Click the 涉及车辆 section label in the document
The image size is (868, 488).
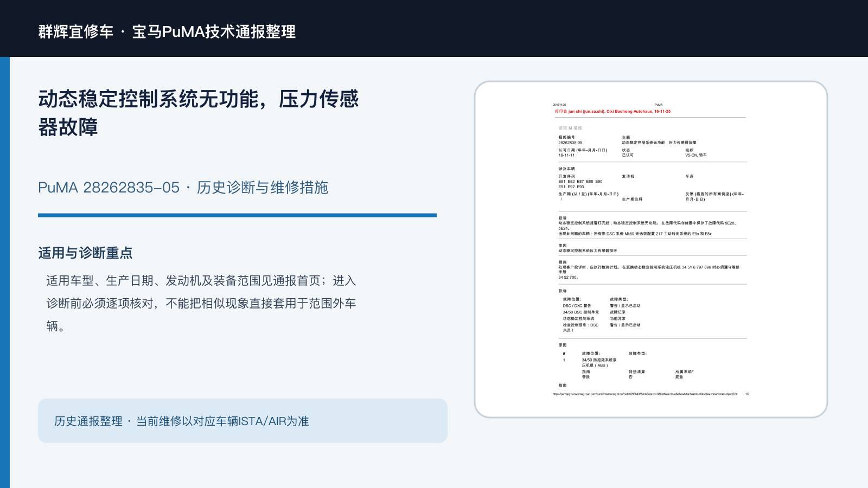[x=566, y=169]
